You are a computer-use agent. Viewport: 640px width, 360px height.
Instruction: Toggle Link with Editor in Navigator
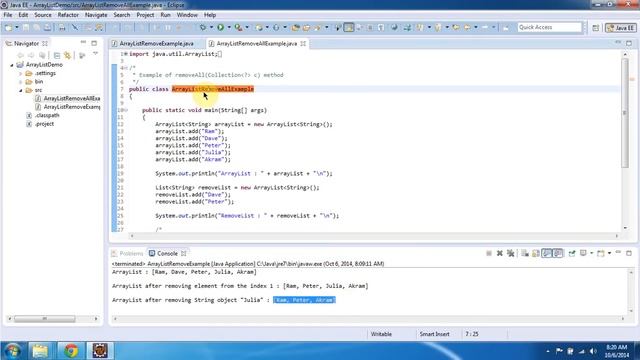67,55
